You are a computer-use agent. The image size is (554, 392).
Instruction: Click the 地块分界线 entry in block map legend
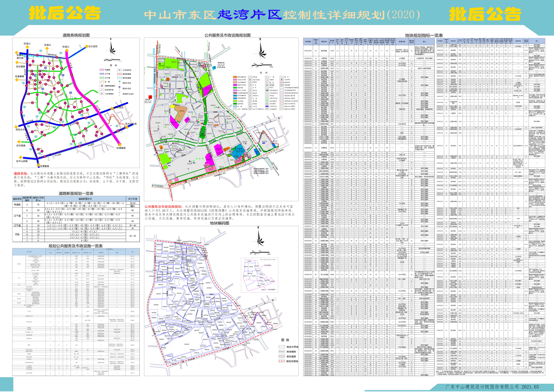289,347
